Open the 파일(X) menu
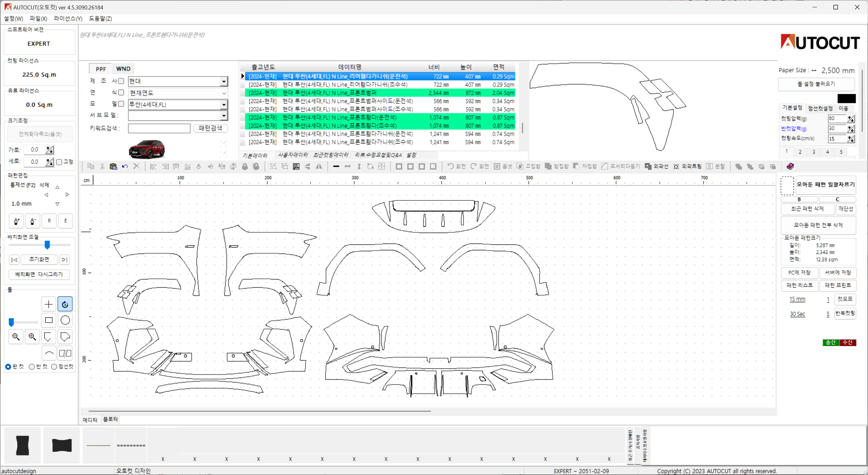Image resolution: width=868 pixels, height=475 pixels. (39, 19)
